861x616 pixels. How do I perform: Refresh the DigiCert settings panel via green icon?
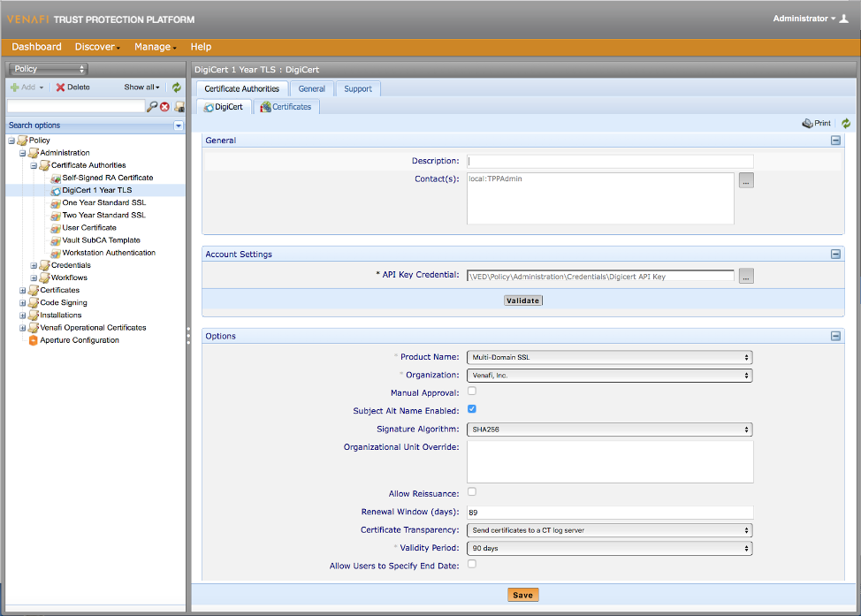[x=846, y=124]
